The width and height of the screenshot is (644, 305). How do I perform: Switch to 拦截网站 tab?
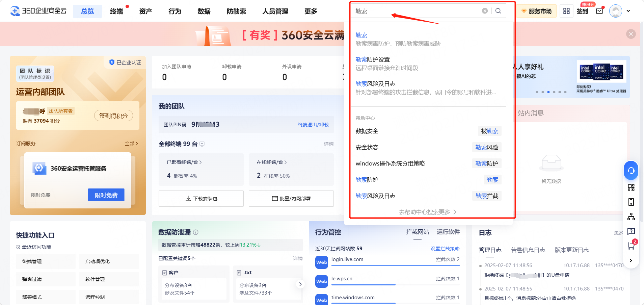[x=418, y=232]
